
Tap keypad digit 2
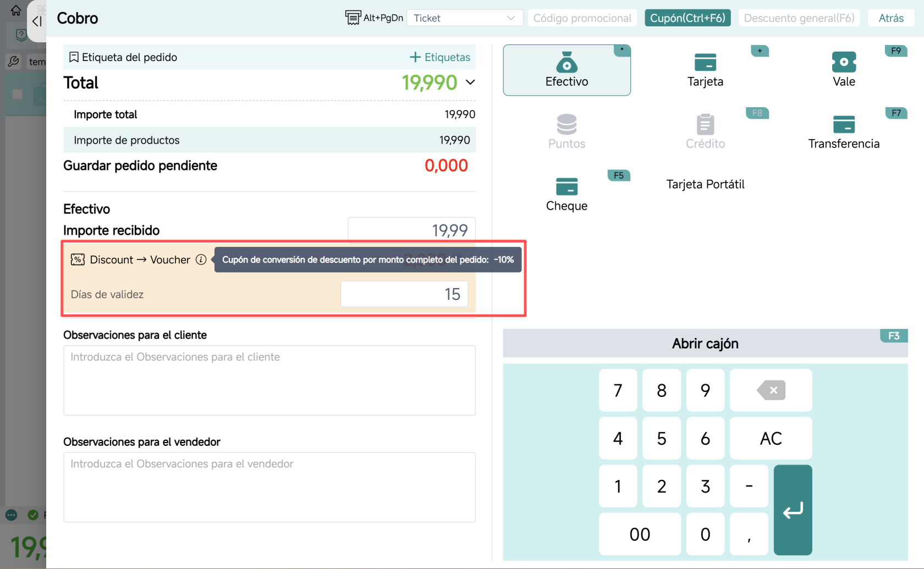[662, 486]
